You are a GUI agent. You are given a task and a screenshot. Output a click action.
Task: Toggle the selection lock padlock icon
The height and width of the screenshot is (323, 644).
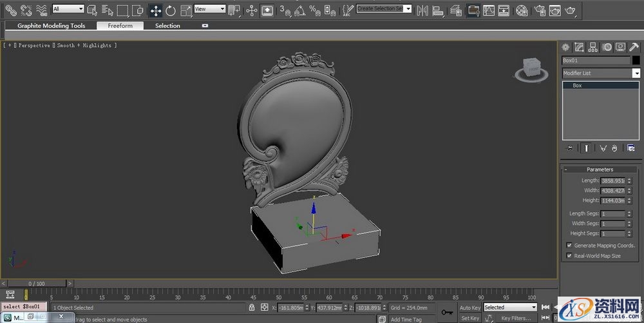tap(252, 308)
